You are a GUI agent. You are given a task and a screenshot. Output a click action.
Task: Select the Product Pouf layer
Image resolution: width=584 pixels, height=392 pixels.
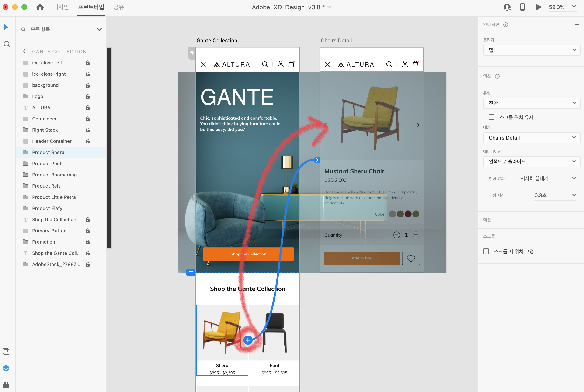click(47, 164)
